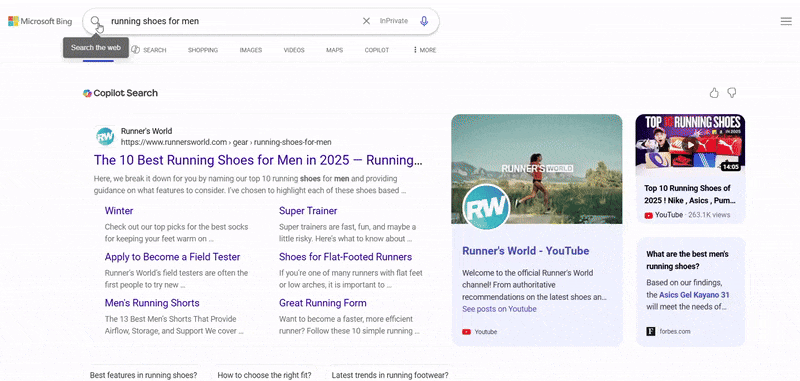The height and width of the screenshot is (381, 800).
Task: Switch to the Search tab
Action: pos(149,50)
